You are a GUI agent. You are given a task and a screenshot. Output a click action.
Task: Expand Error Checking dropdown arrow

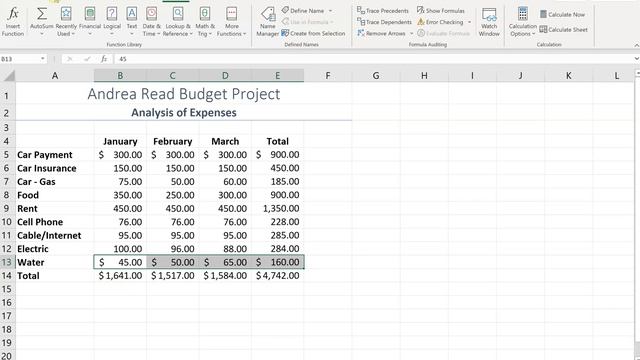pos(469,22)
